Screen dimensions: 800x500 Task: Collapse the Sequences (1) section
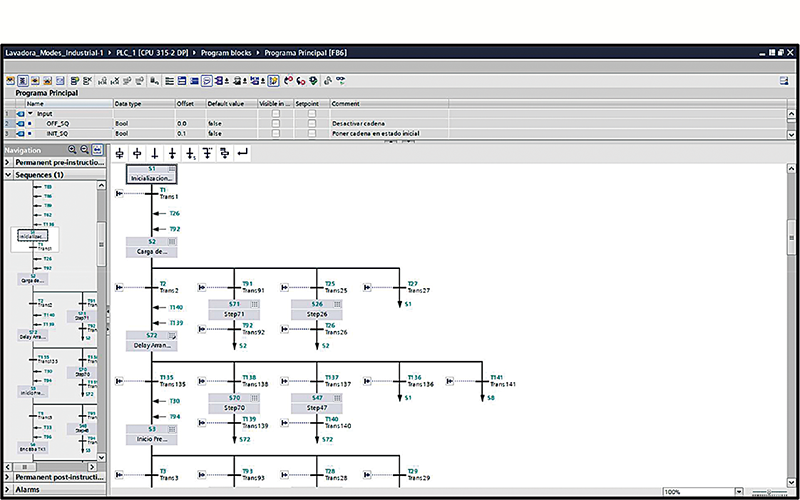point(9,174)
